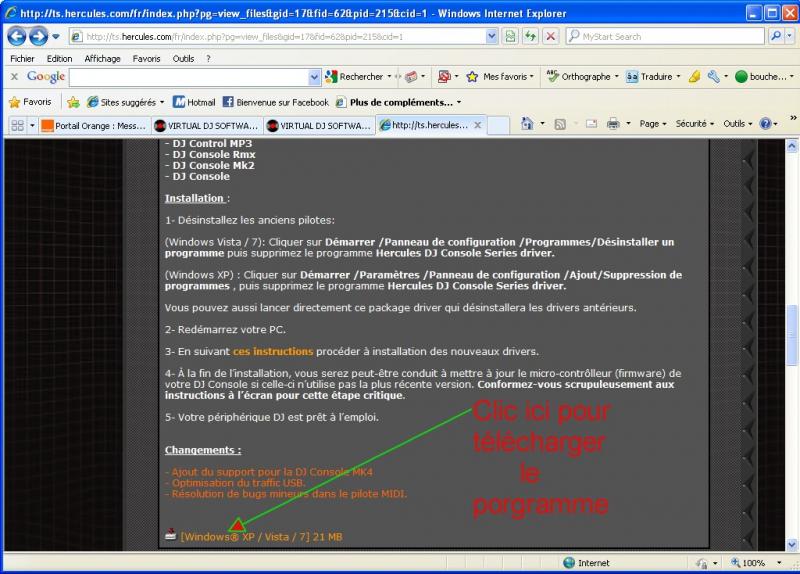Stop page loading with the red X icon

(x=550, y=36)
